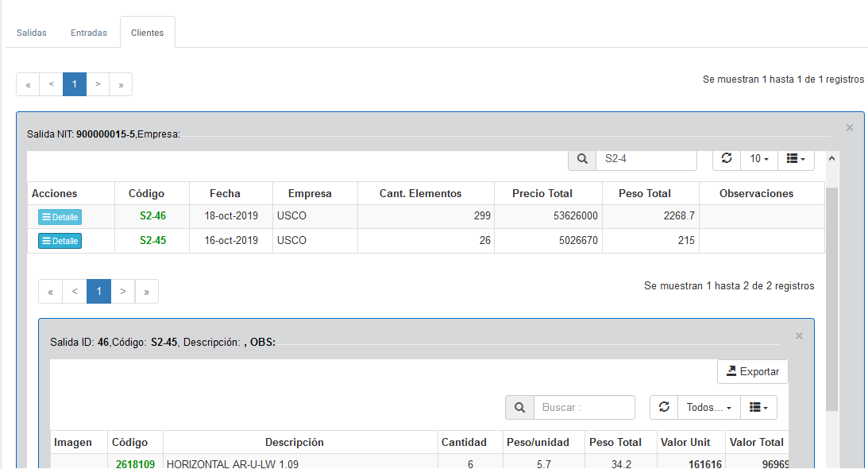Click Detalle button for row S2-46
The width and height of the screenshot is (868, 469).
tap(60, 217)
